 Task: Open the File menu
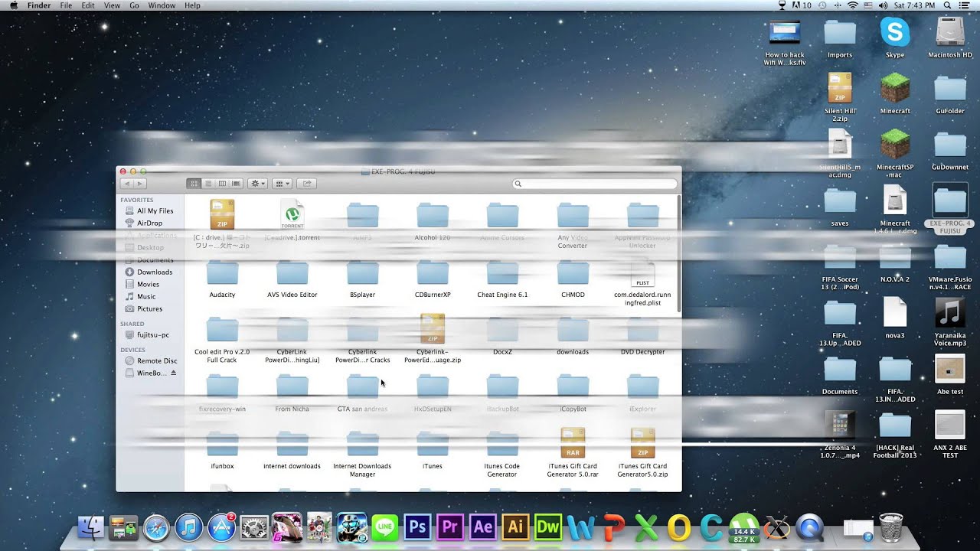click(66, 5)
